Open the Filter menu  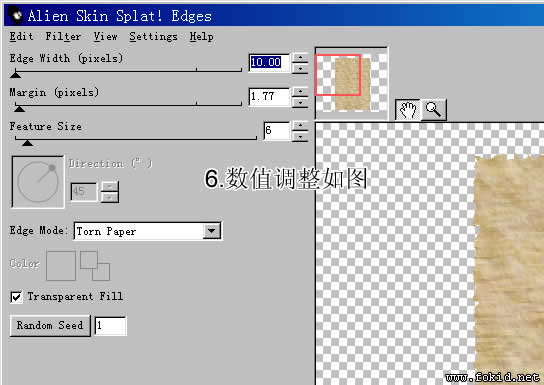pyautogui.click(x=63, y=36)
